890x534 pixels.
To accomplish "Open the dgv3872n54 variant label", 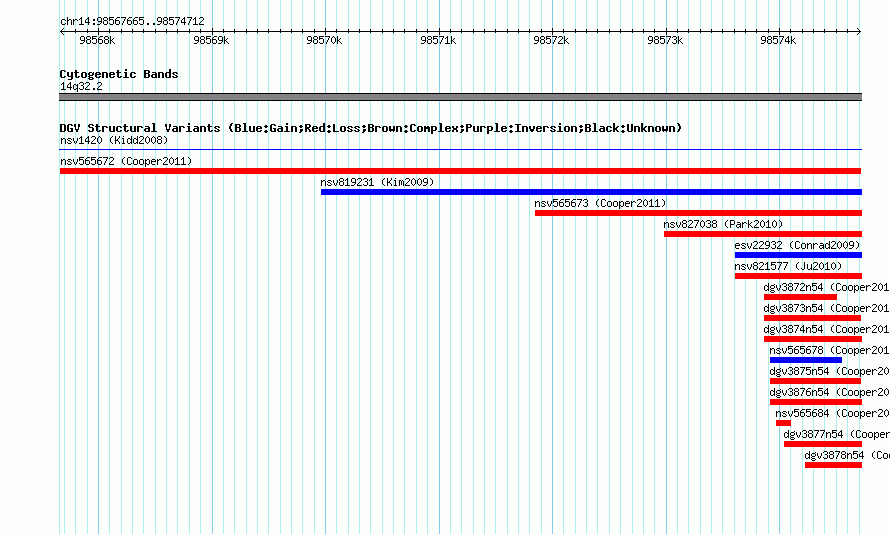I will 826,287.
